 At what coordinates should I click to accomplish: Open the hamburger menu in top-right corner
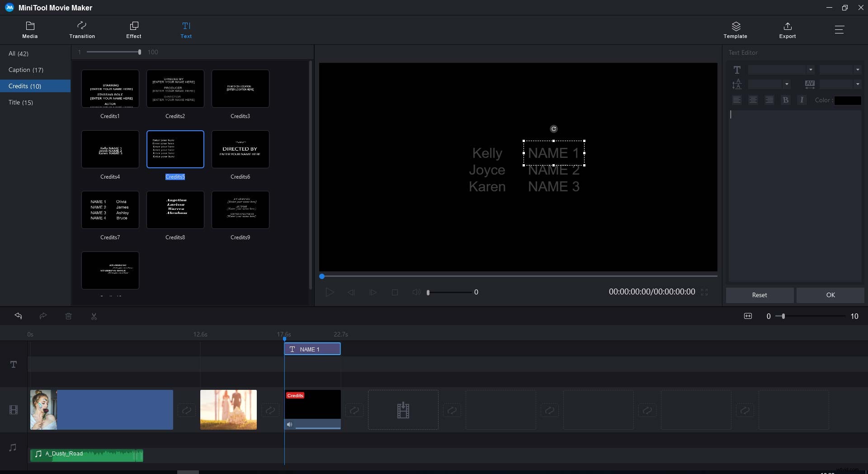coord(840,29)
